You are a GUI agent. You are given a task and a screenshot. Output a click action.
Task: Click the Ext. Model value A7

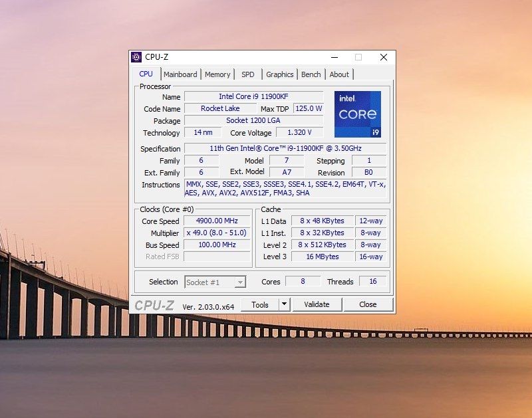(x=287, y=172)
